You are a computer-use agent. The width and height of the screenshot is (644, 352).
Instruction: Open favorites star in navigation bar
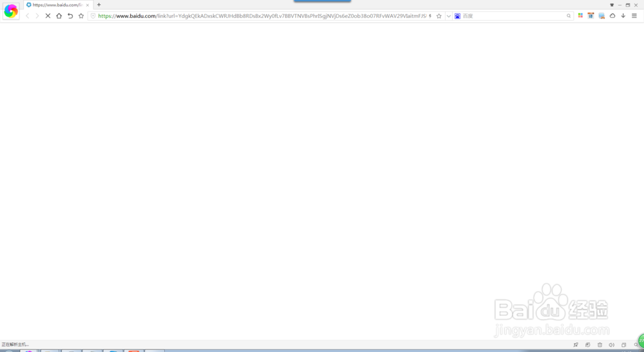tap(81, 16)
